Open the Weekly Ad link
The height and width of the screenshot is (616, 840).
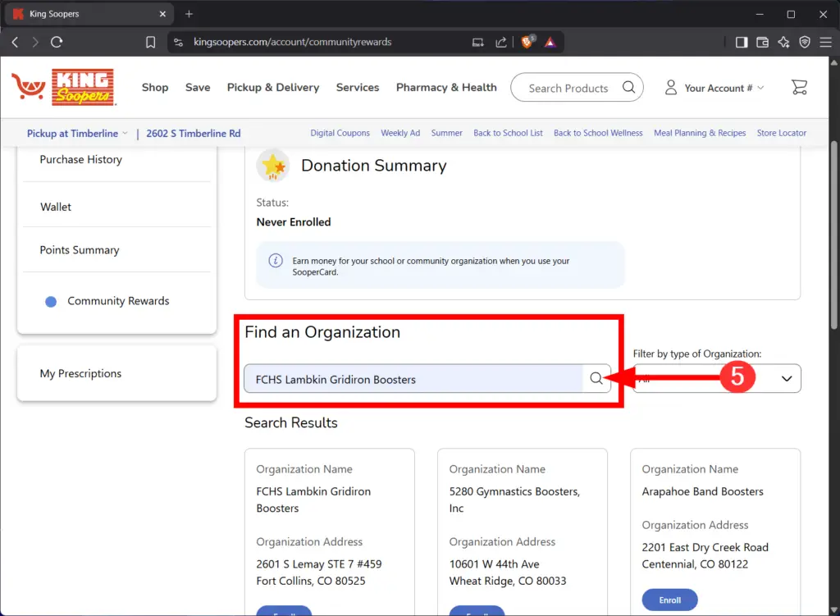point(400,133)
